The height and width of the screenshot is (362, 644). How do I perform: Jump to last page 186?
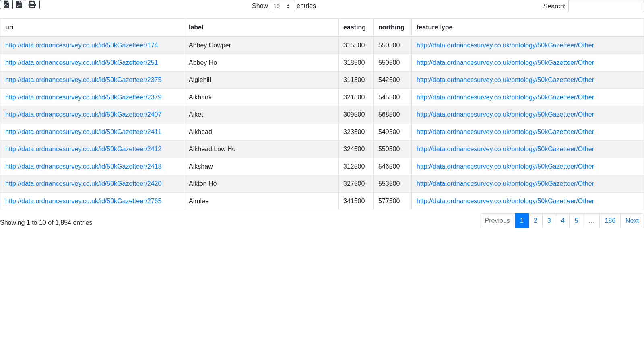click(x=610, y=221)
